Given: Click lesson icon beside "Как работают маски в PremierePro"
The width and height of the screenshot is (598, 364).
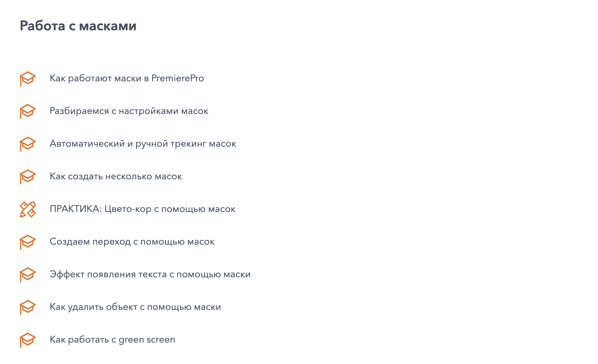Looking at the screenshot, I should [x=28, y=79].
